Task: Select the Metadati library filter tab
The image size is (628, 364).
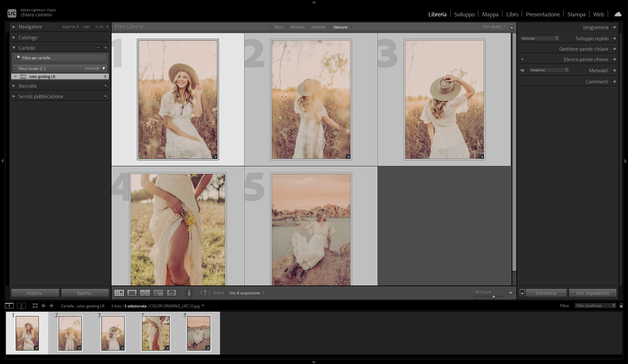Action: point(319,27)
